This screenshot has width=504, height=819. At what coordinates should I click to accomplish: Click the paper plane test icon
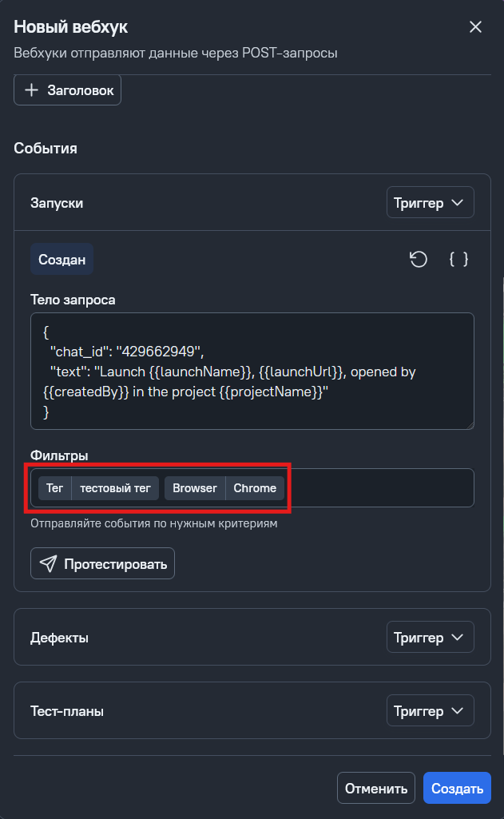49,564
